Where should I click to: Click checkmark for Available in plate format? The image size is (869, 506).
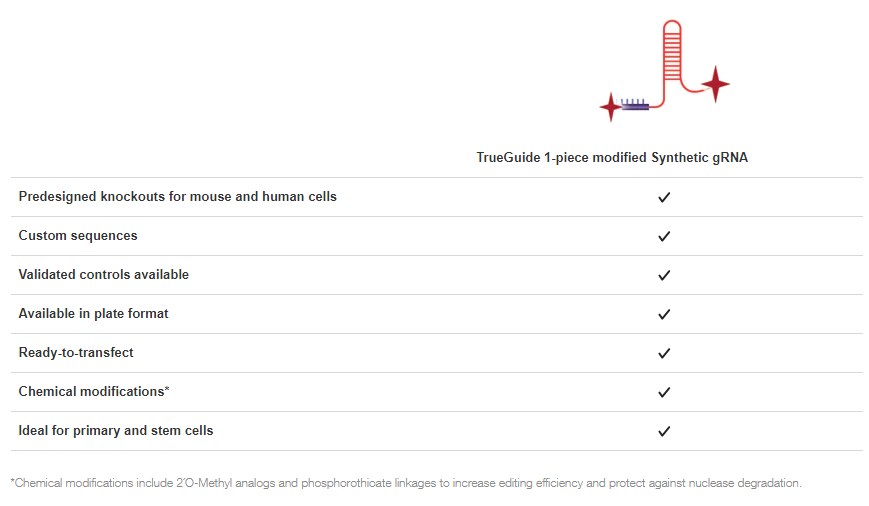[663, 315]
